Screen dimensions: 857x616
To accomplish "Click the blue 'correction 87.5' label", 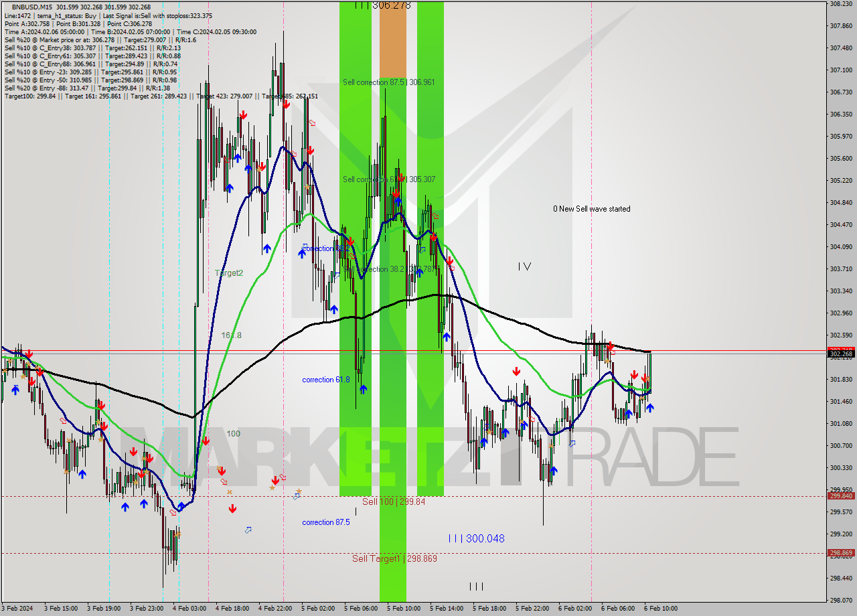I will point(325,522).
